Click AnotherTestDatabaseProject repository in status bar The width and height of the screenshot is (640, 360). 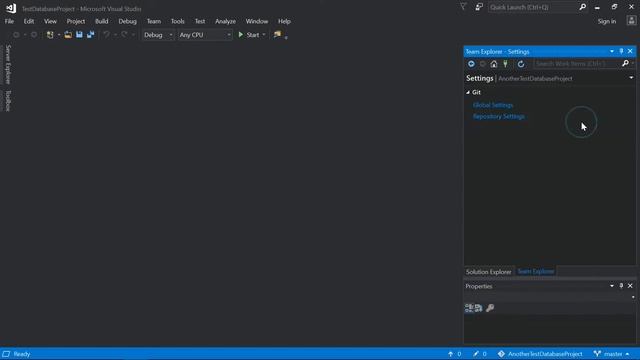tap(540, 354)
